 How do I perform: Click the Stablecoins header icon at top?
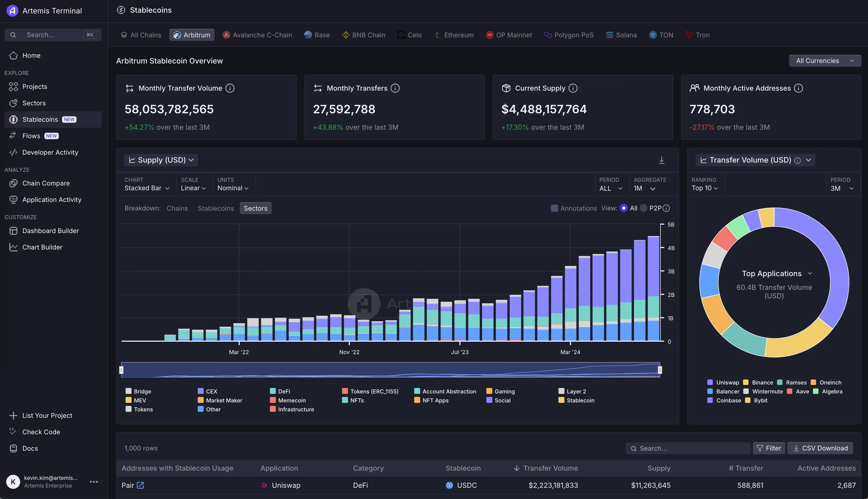[x=121, y=10]
